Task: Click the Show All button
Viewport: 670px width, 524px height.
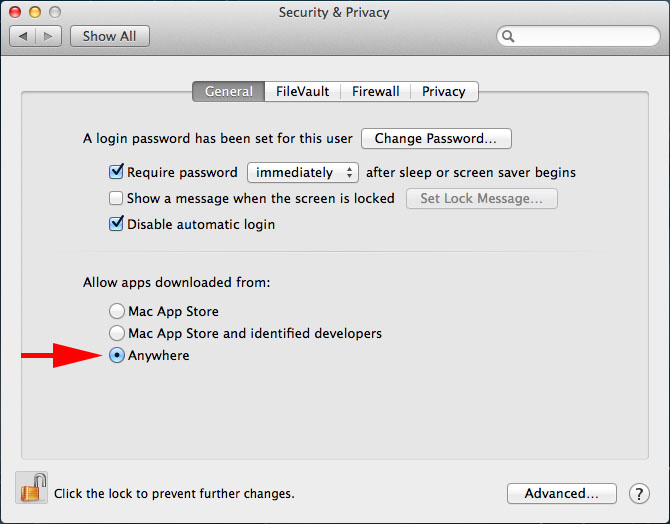Action: (x=109, y=36)
